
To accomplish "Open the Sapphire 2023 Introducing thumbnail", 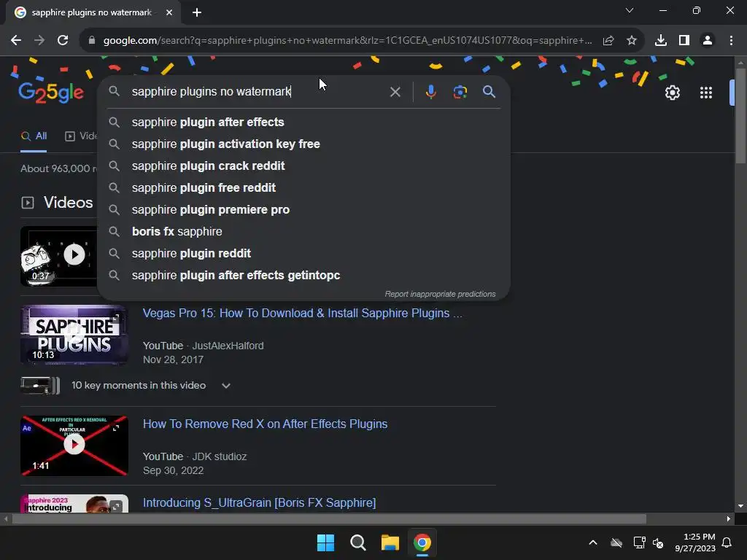I will (x=74, y=504).
